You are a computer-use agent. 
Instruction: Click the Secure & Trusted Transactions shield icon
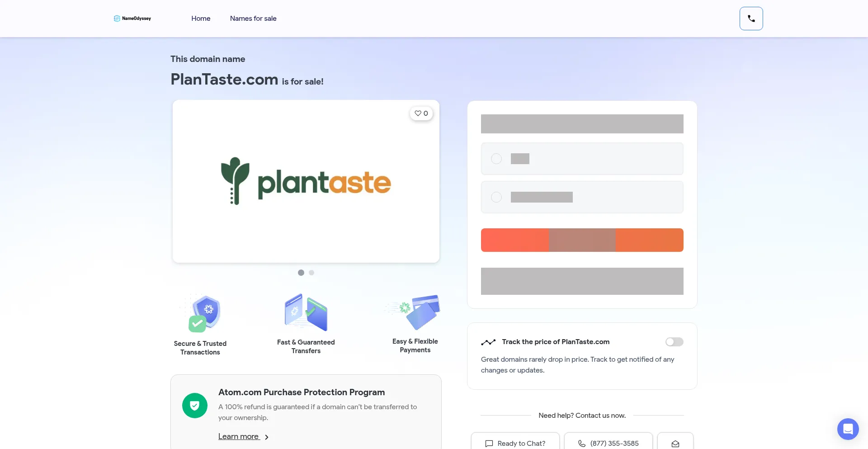click(200, 313)
